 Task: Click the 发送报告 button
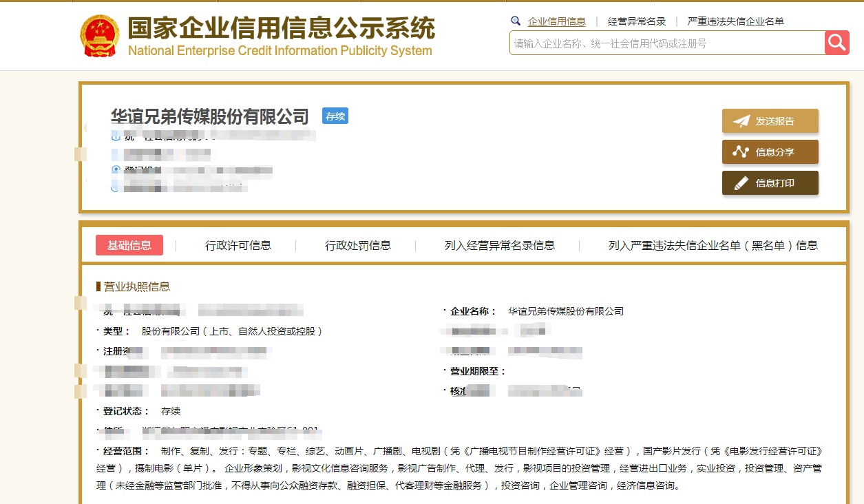770,120
